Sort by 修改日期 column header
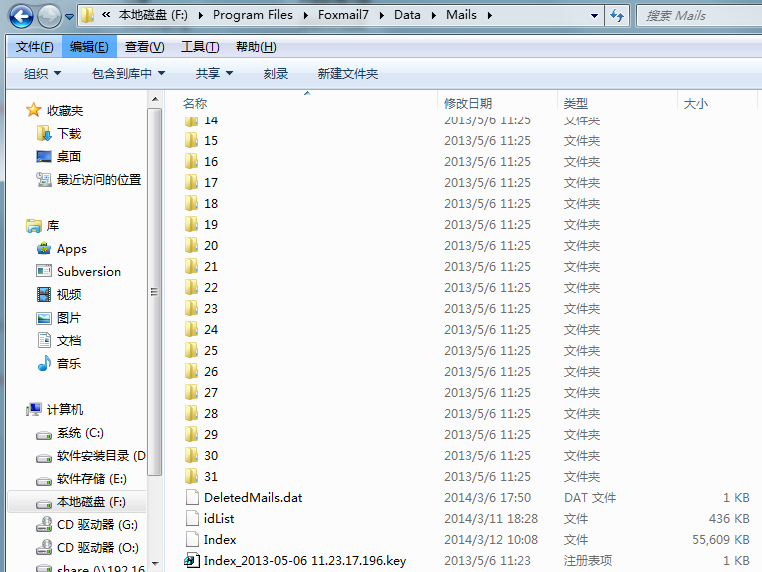The width and height of the screenshot is (762, 572). [x=468, y=104]
